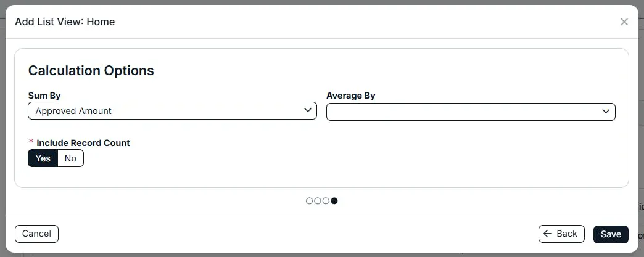This screenshot has height=257, width=644.
Task: Click the chevron arrow in Average By
Action: click(x=606, y=112)
